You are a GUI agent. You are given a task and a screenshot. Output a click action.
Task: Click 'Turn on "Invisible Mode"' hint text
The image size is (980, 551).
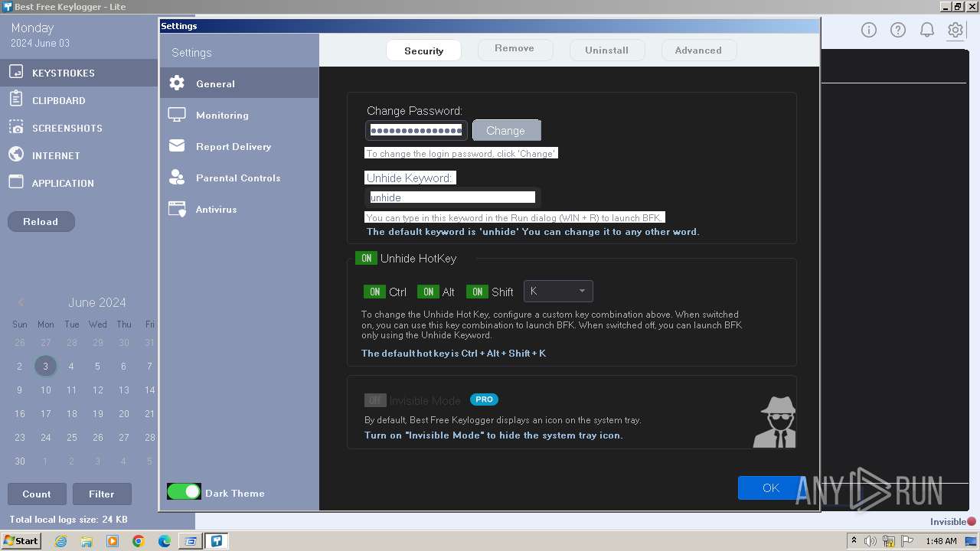click(x=493, y=435)
